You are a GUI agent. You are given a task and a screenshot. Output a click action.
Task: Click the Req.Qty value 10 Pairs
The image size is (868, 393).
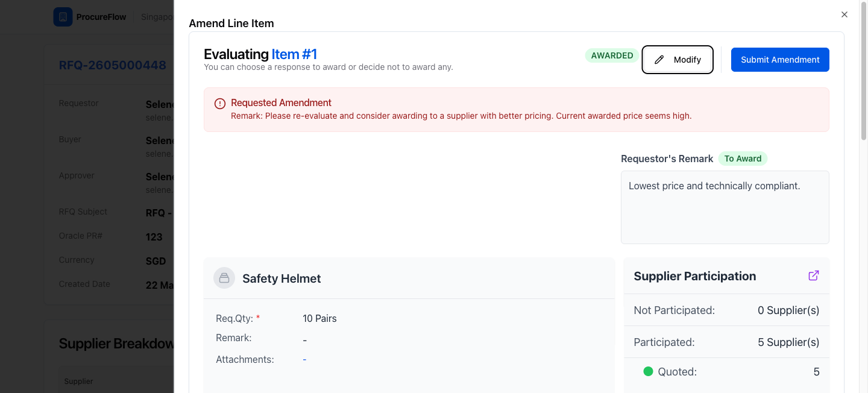pyautogui.click(x=319, y=318)
